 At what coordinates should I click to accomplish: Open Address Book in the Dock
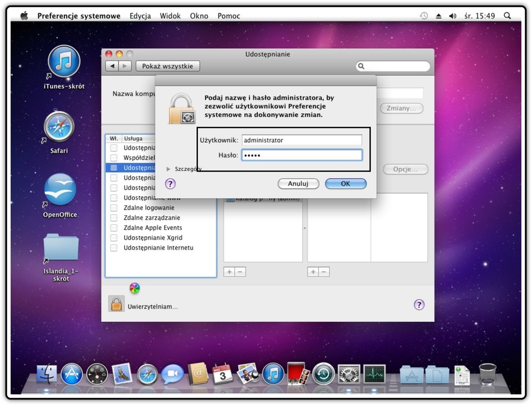pos(198,374)
